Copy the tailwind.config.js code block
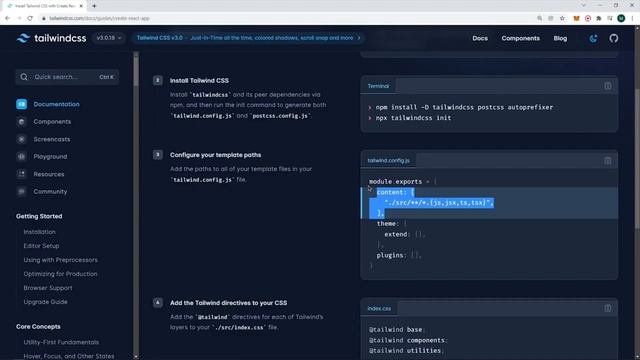Screen dimensions: 640x360 point(607,160)
